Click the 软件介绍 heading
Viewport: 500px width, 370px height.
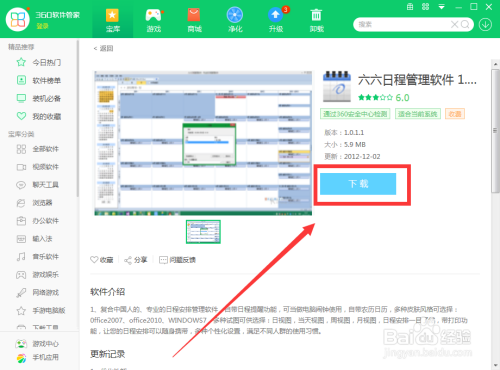tap(107, 292)
